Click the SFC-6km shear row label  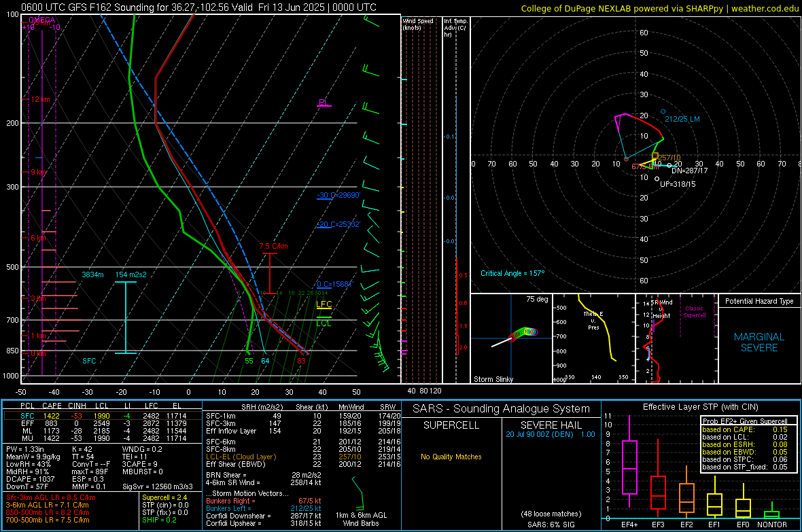pos(220,442)
